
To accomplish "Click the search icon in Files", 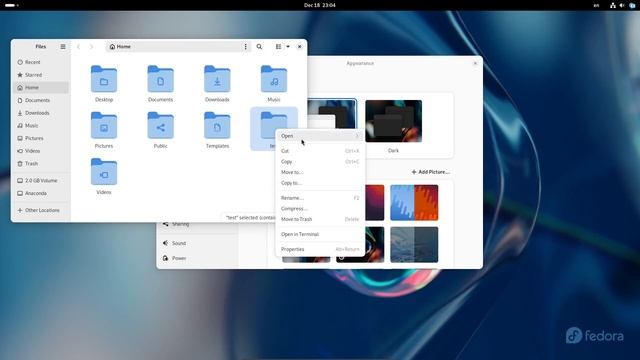I will point(259,47).
